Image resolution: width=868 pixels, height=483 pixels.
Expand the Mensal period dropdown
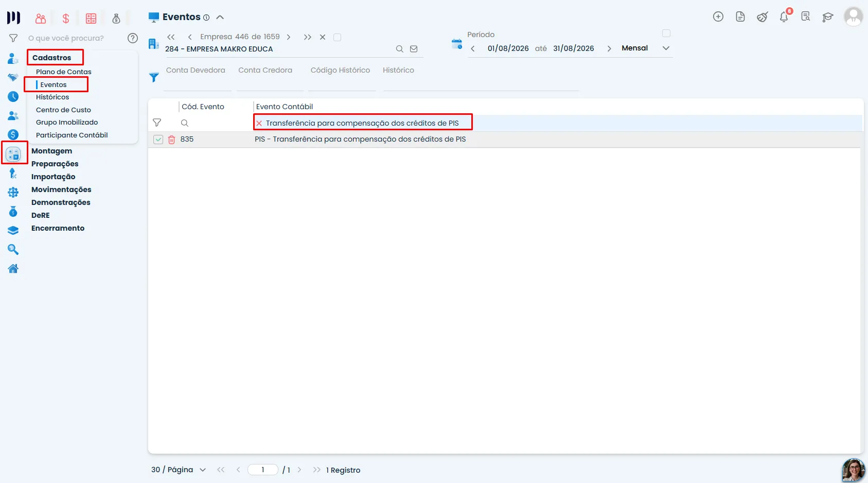pos(666,48)
